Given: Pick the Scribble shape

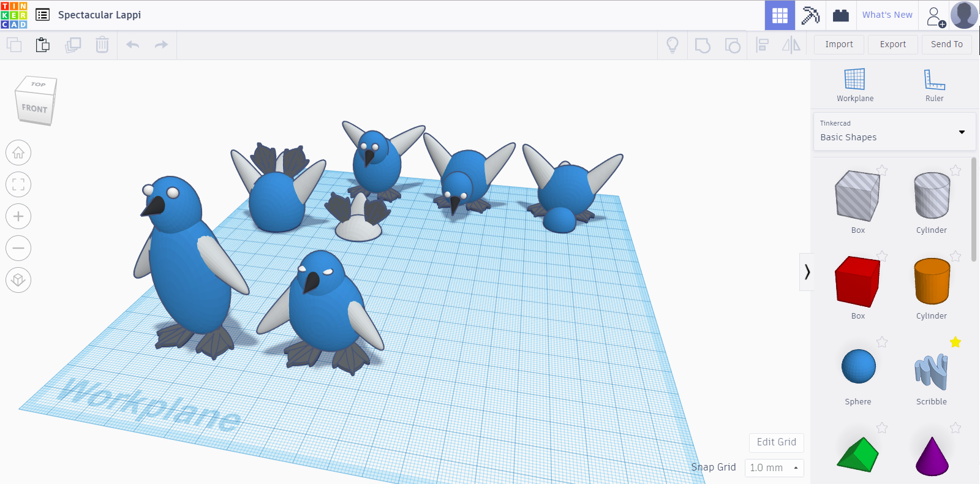Looking at the screenshot, I should coord(932,372).
